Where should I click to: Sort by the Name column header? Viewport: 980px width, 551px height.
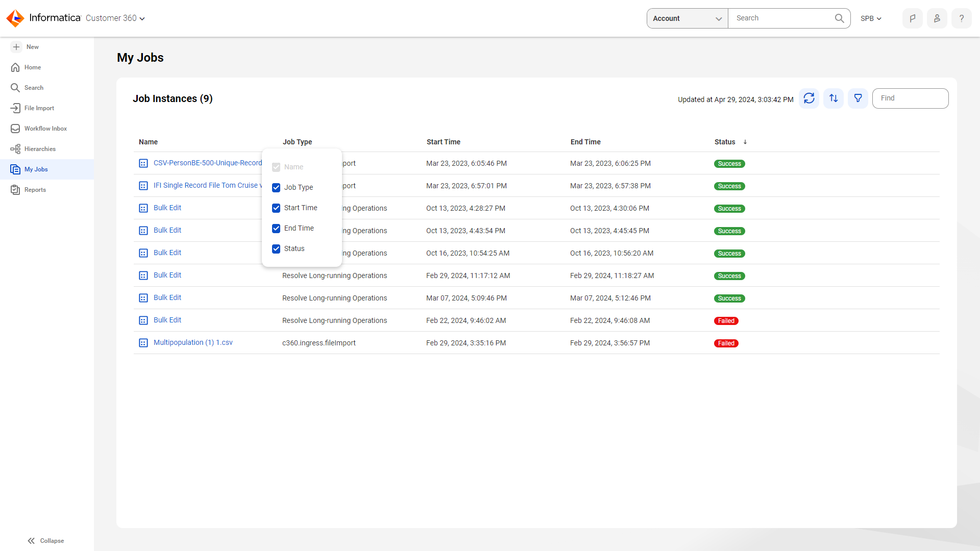point(148,142)
